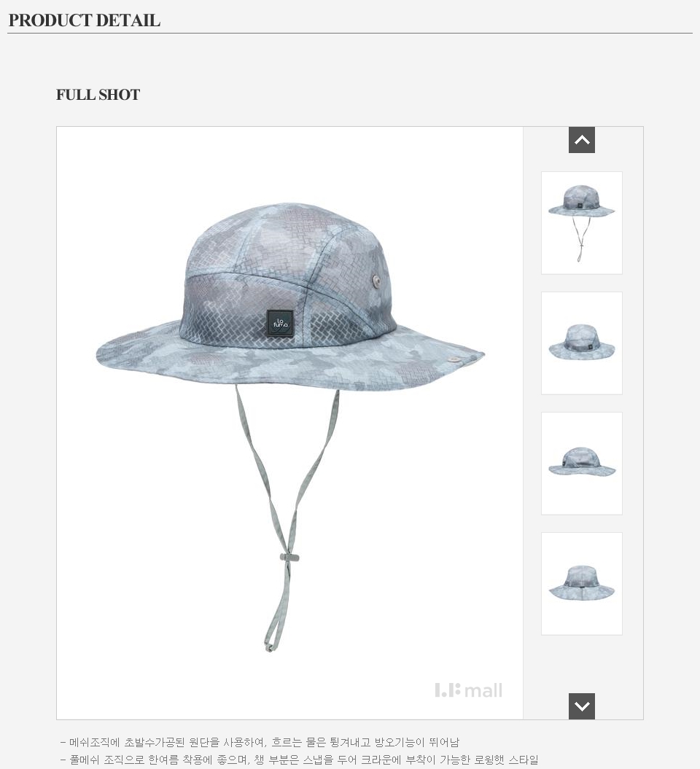The height and width of the screenshot is (769, 700).
Task: Select the thumbnail showing hat with chin strap
Action: (x=581, y=222)
